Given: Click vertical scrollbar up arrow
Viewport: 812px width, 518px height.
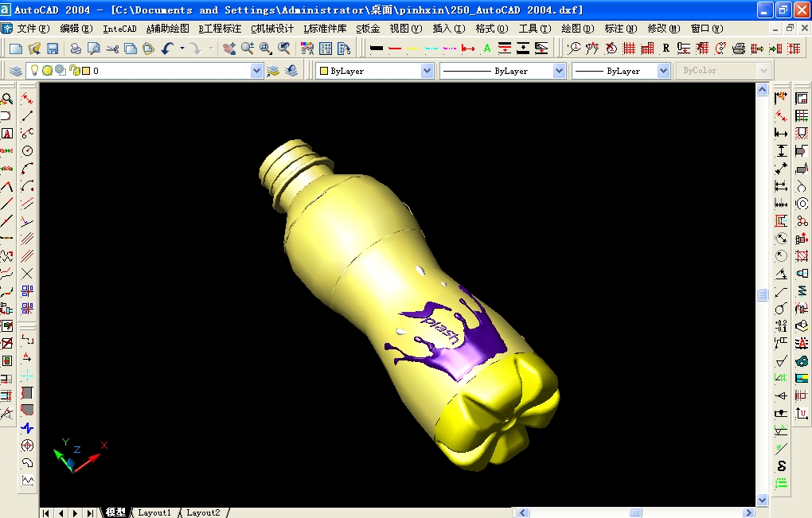Looking at the screenshot, I should click(x=762, y=90).
